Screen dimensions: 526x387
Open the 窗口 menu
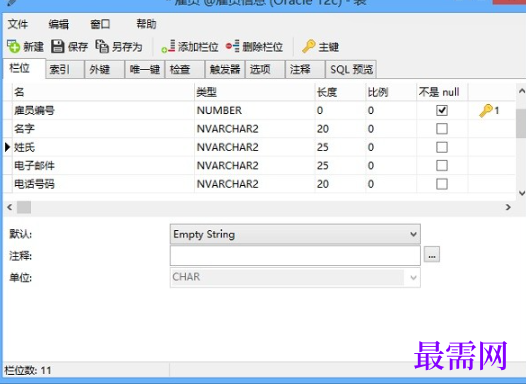click(100, 24)
